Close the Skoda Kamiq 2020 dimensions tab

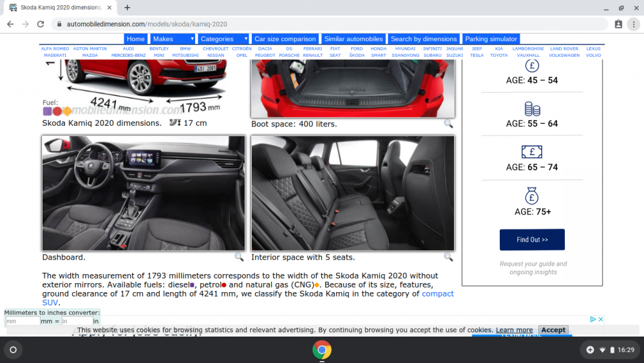[109, 7]
